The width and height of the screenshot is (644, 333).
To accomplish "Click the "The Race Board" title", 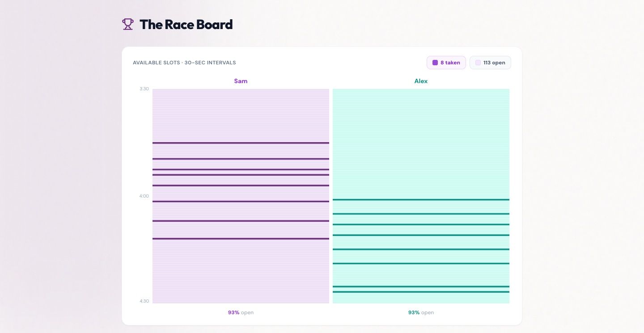I will (x=186, y=25).
